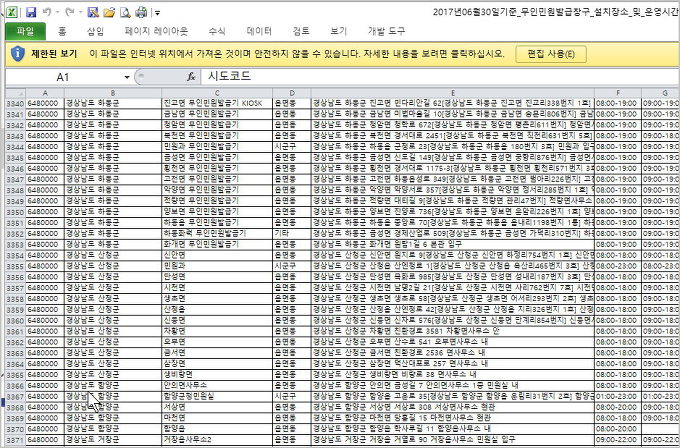Click the Excel application logo icon
This screenshot has width=680, height=448.
click(x=12, y=12)
